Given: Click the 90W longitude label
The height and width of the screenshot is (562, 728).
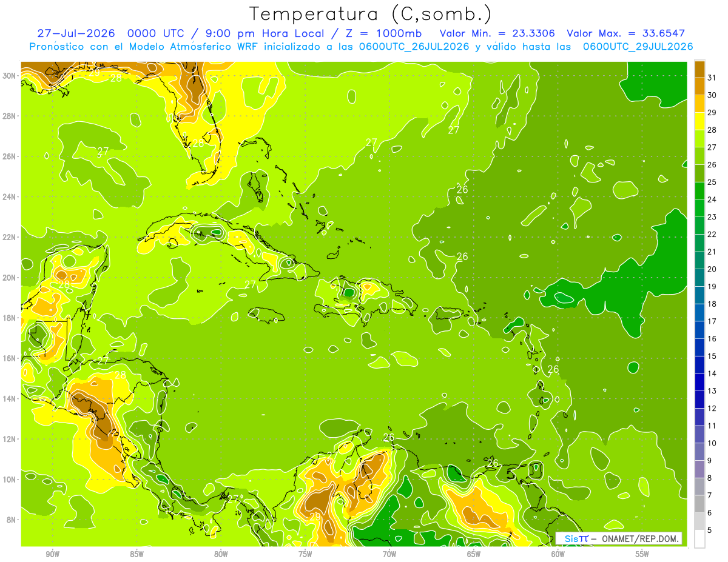Looking at the screenshot, I should pyautogui.click(x=53, y=554).
